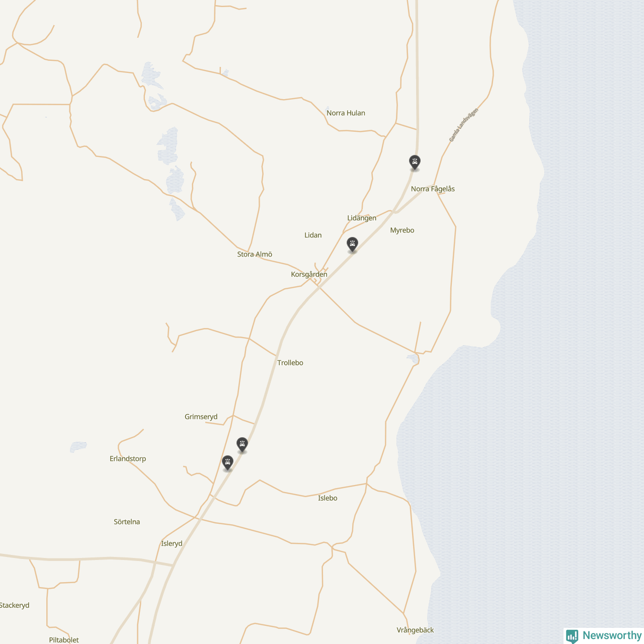This screenshot has height=644, width=644.
Task: Select the Islebo place label
Action: coord(328,498)
